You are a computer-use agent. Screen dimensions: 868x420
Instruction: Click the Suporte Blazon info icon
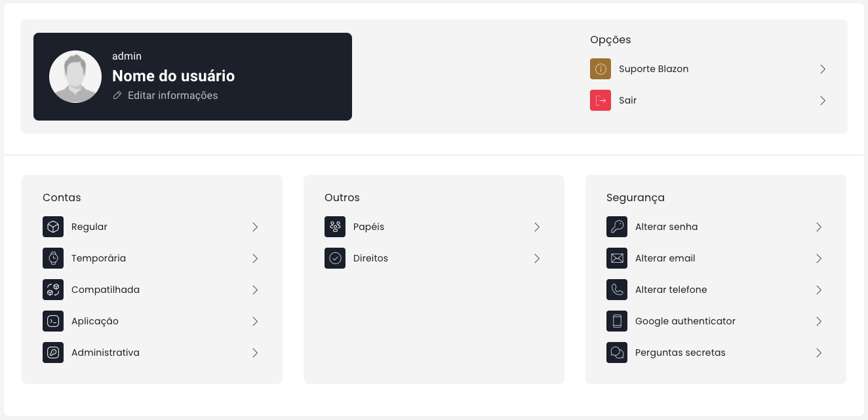tap(601, 69)
